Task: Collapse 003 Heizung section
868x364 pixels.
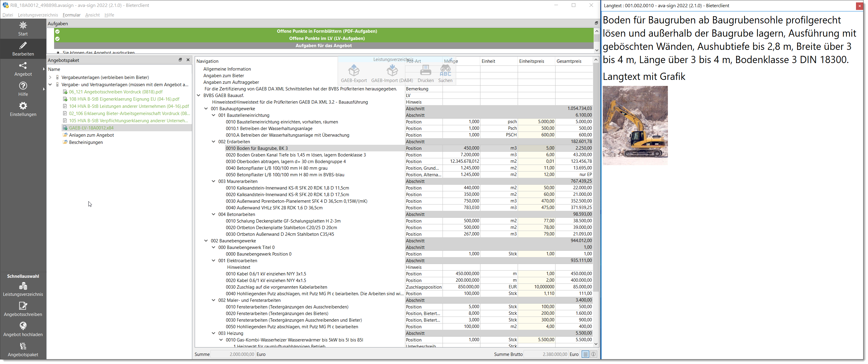Action: [x=214, y=333]
